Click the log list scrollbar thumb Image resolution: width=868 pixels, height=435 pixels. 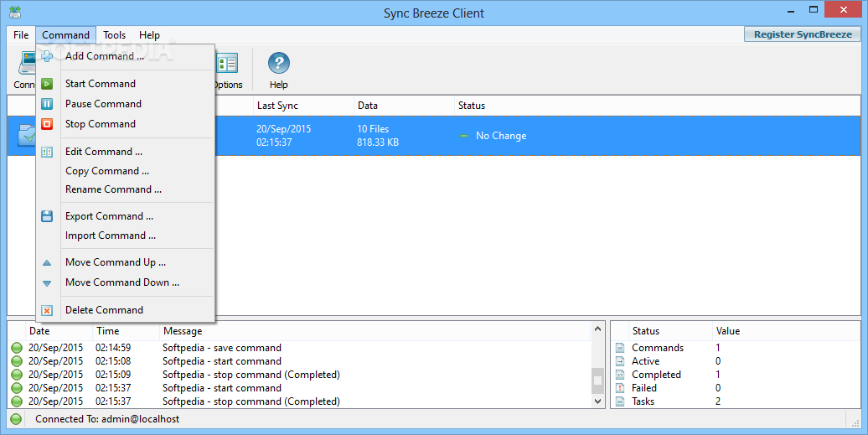[x=598, y=381]
